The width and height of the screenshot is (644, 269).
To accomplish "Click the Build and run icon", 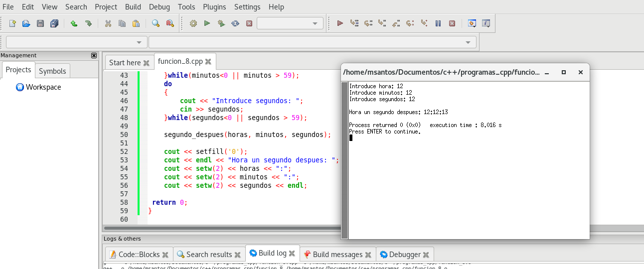I will pos(221,23).
